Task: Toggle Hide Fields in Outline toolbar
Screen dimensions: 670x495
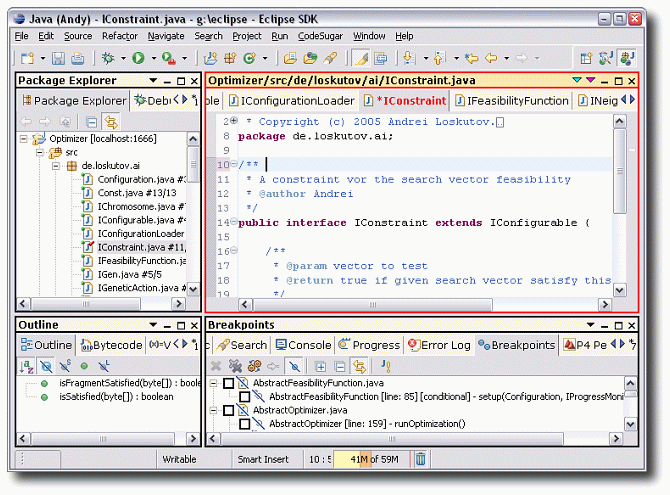Action: click(46, 366)
